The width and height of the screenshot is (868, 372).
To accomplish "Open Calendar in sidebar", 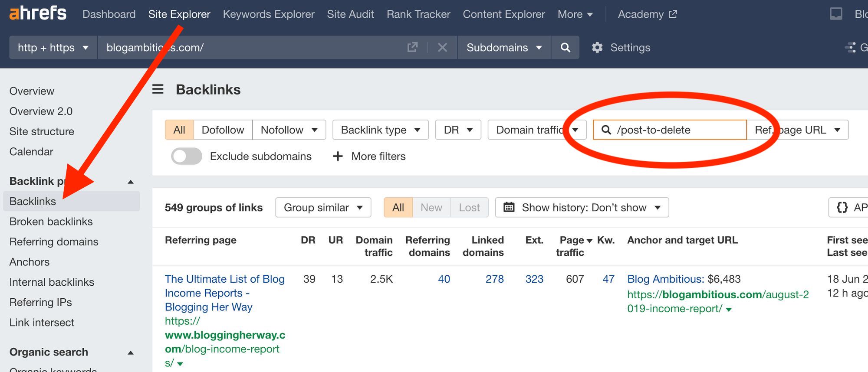I will (x=31, y=151).
